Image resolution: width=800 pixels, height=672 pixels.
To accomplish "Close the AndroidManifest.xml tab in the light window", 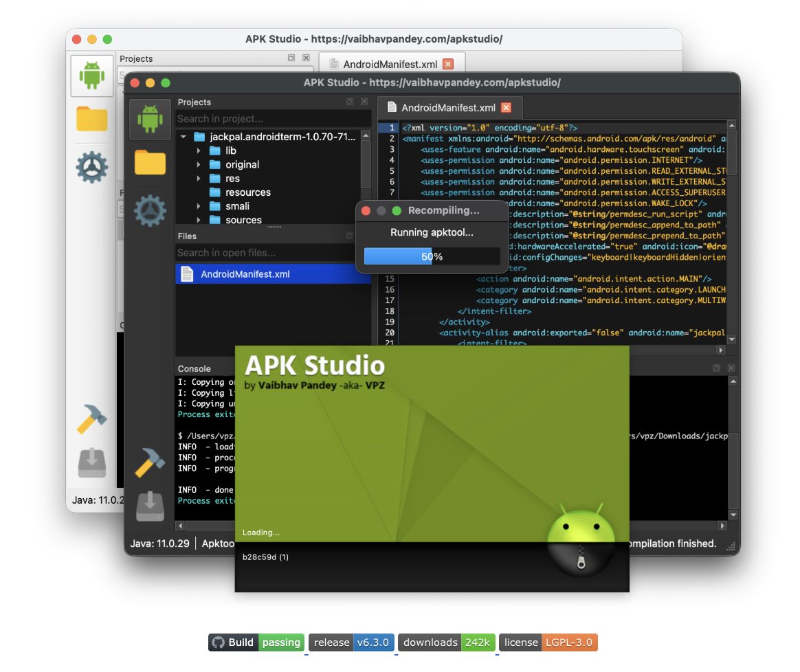I will 448,64.
